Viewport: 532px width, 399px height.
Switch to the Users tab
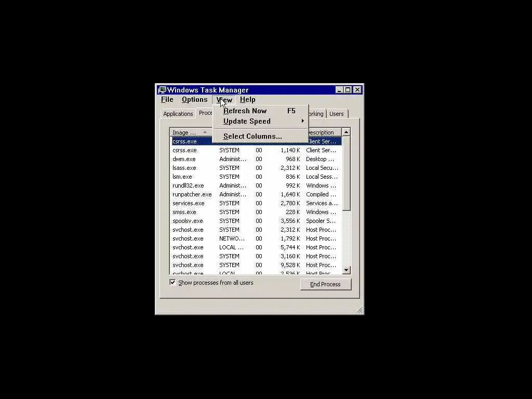coord(337,114)
